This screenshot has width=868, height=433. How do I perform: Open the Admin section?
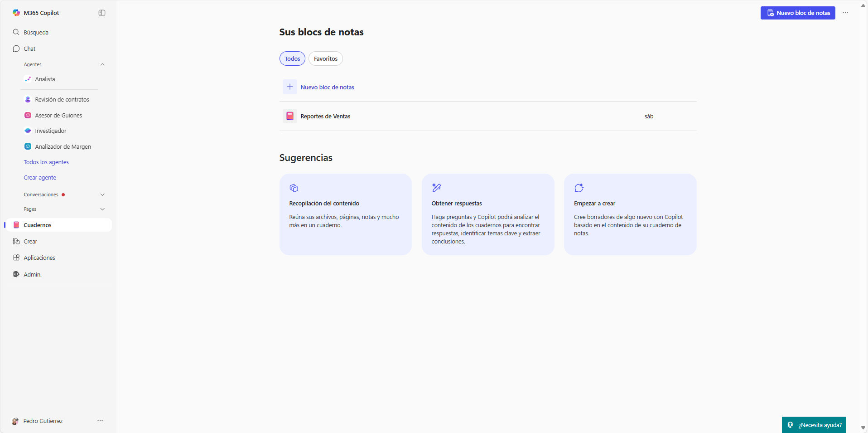pos(32,274)
